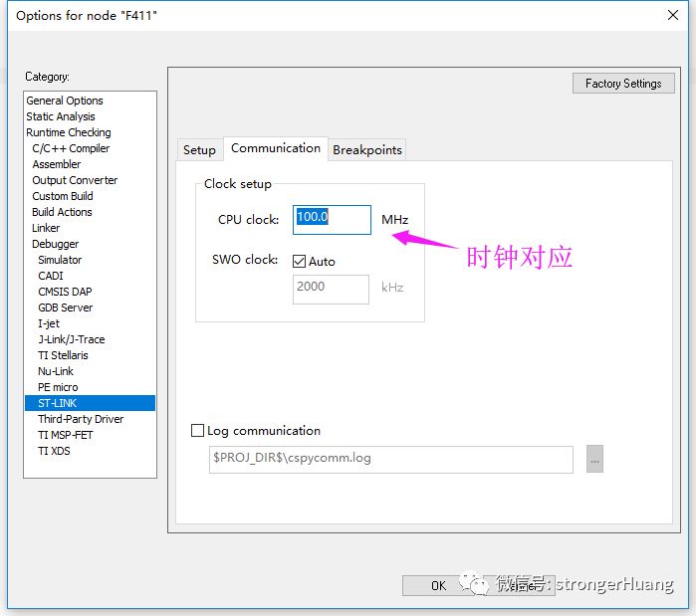Image resolution: width=696 pixels, height=616 pixels.
Task: Select Simulator driver entry
Action: 60,260
